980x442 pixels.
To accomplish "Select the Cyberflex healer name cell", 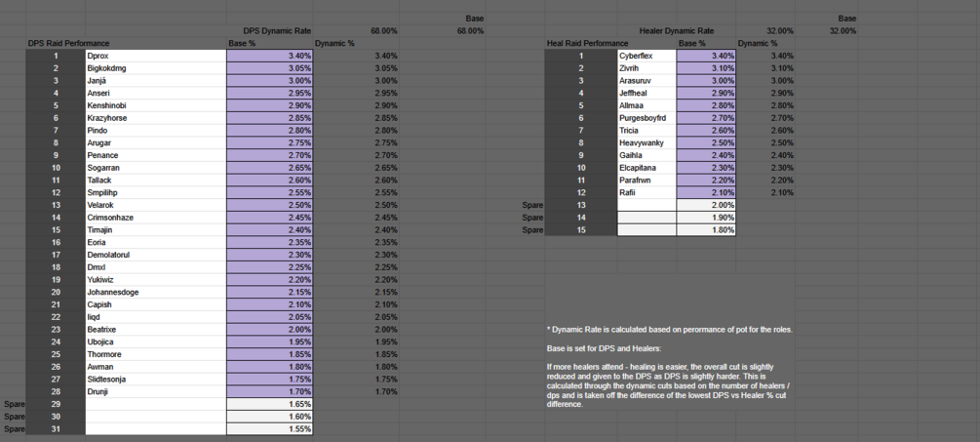I will click(x=647, y=56).
